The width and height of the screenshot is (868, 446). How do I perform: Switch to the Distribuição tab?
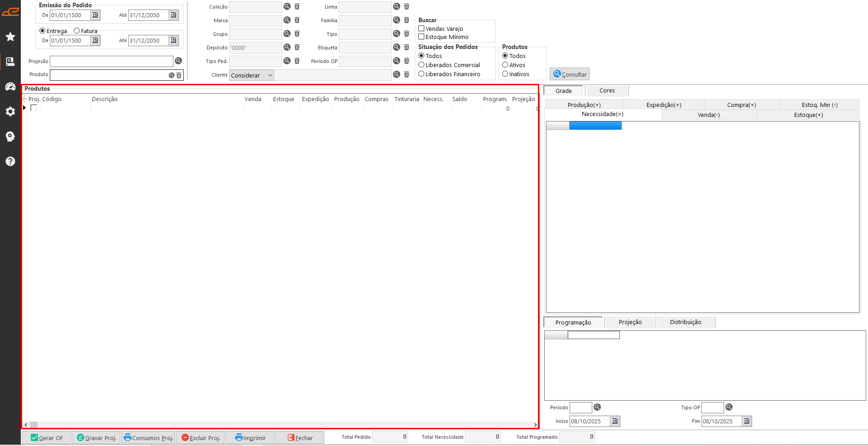click(x=685, y=322)
